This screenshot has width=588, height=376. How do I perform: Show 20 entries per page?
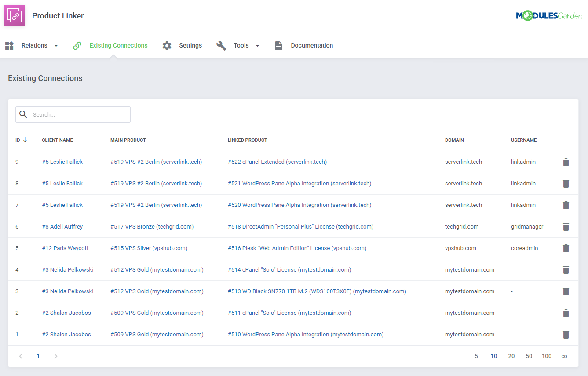coord(511,356)
